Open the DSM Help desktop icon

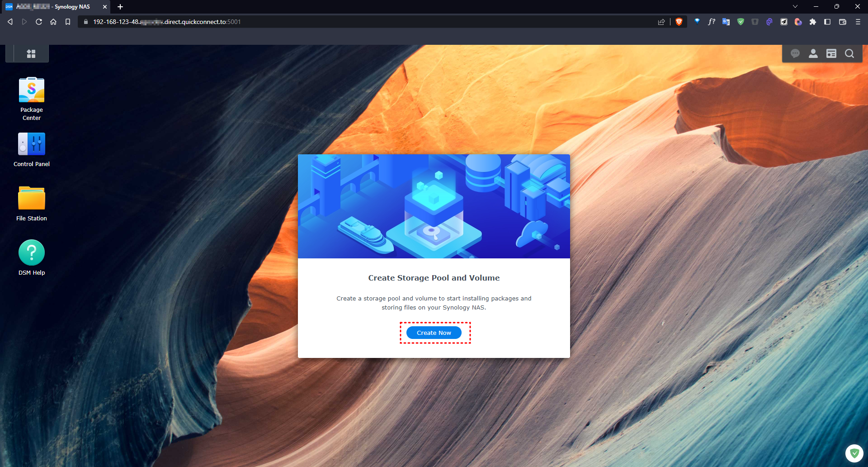click(x=32, y=258)
